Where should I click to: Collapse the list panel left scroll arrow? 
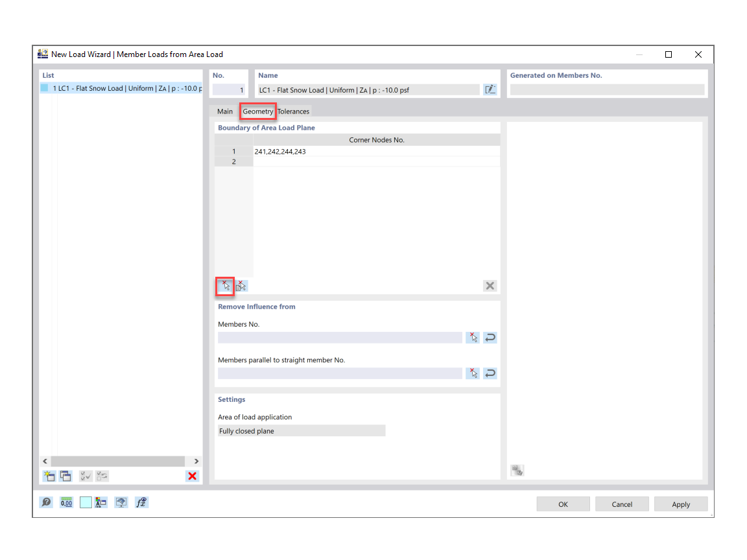(x=45, y=461)
